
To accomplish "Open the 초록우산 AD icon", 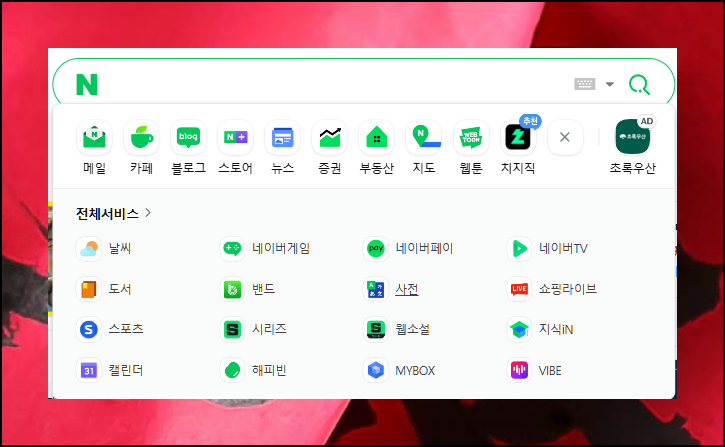I will [633, 137].
